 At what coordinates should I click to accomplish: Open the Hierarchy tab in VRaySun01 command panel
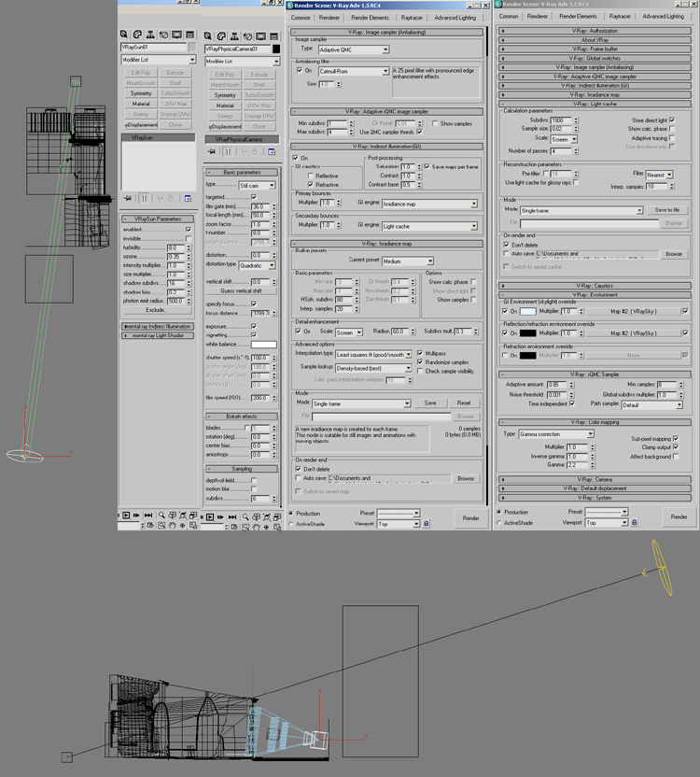point(150,35)
